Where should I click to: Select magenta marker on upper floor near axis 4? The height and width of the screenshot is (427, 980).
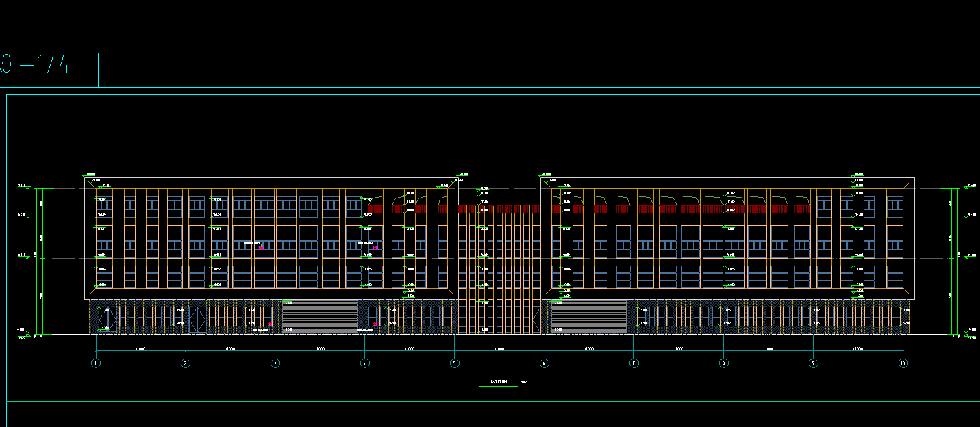click(x=376, y=248)
